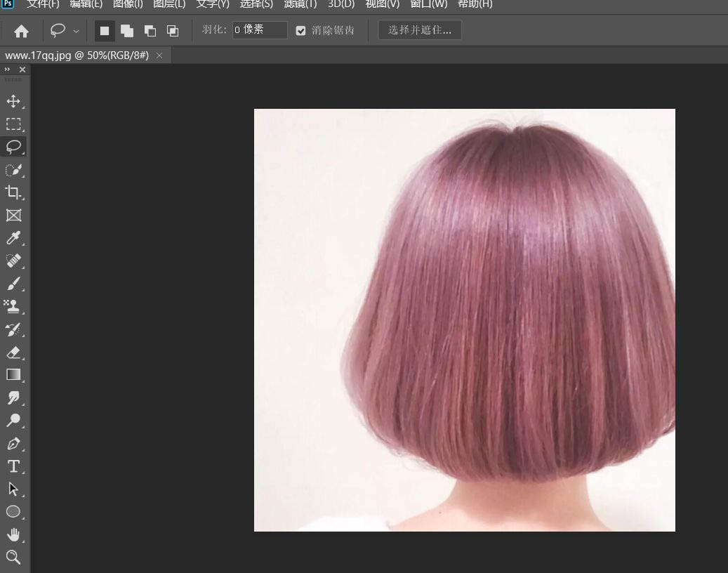This screenshot has width=728, height=573.
Task: Activate the Crop tool
Action: click(14, 192)
